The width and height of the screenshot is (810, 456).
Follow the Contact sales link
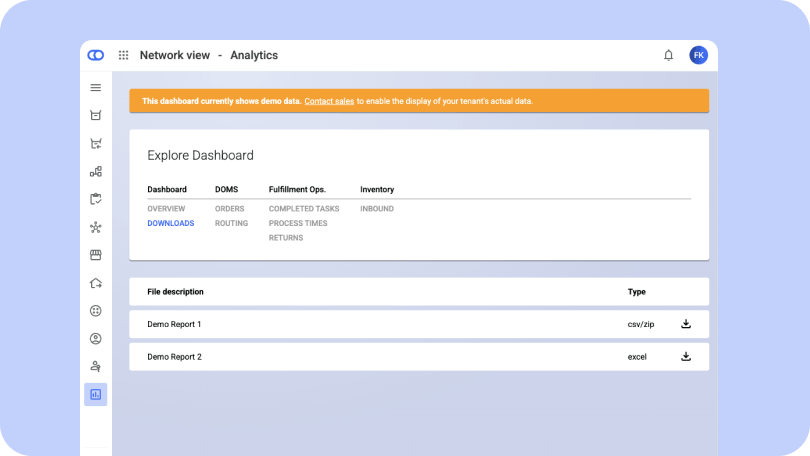coord(329,101)
